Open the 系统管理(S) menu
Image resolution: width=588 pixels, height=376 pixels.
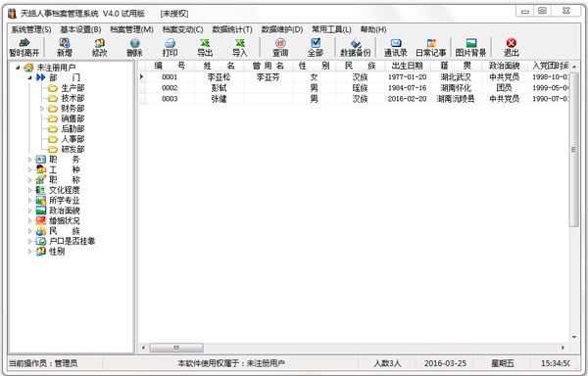[31, 29]
